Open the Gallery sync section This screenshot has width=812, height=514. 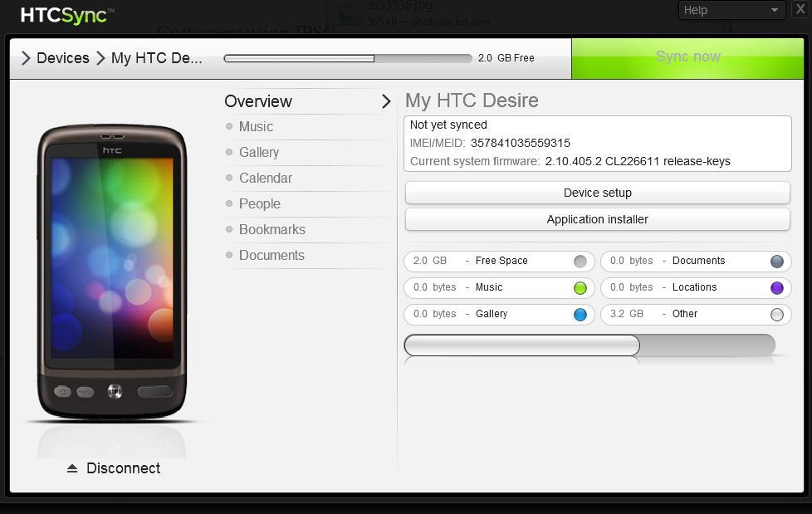tap(308, 152)
